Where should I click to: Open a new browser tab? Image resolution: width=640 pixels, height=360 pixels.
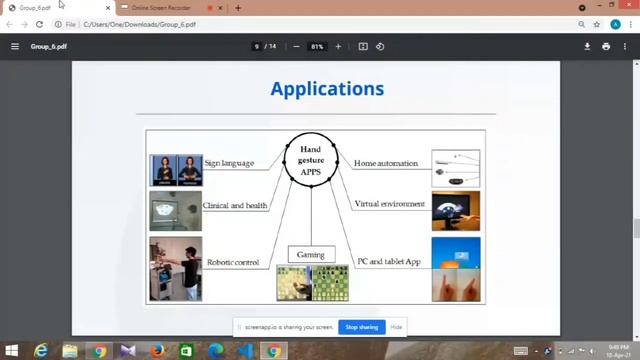point(238,8)
